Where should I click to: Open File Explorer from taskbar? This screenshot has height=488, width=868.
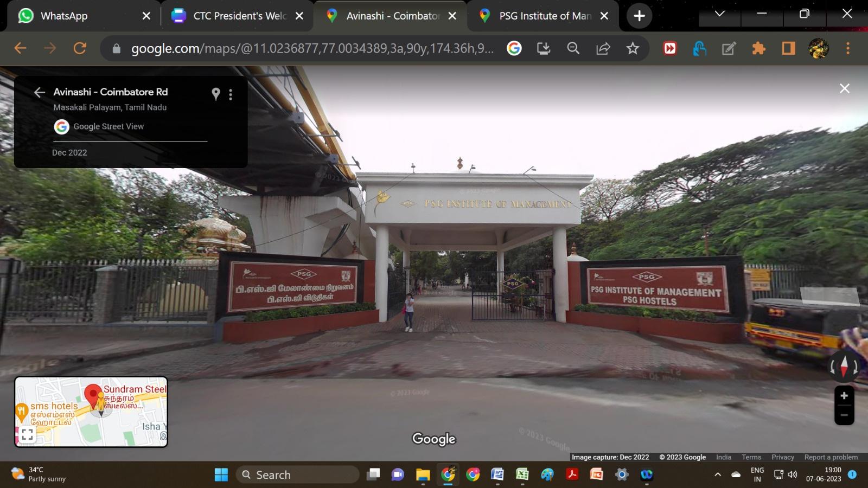click(x=423, y=475)
